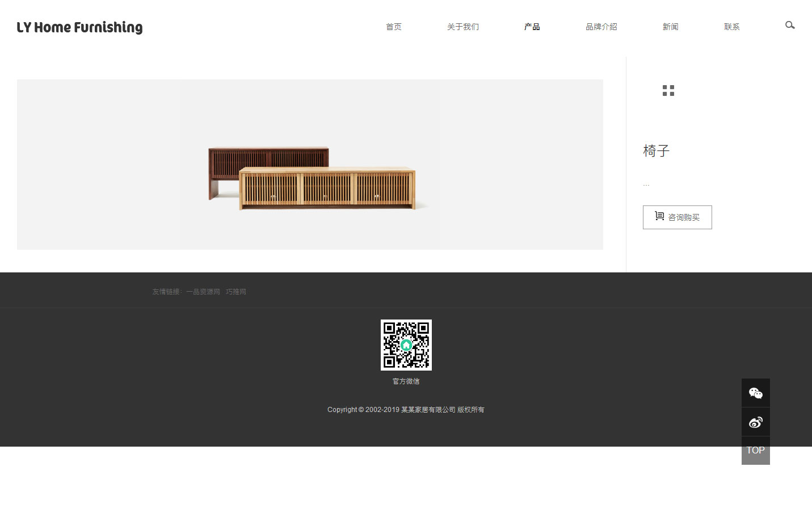This screenshot has width=812, height=517.
Task: Go to the 首页 menu item
Action: (393, 27)
